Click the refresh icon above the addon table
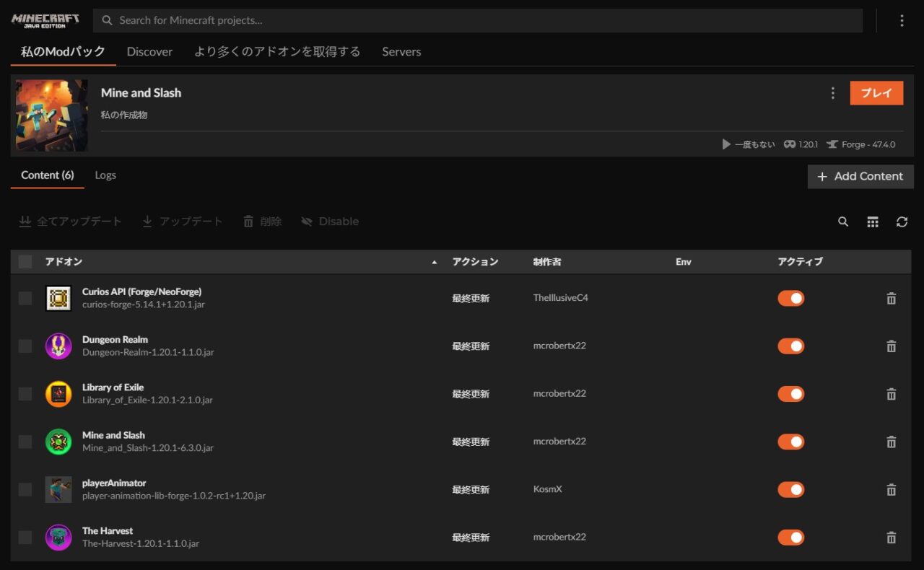Screen dimensions: 924x570 click(x=902, y=222)
